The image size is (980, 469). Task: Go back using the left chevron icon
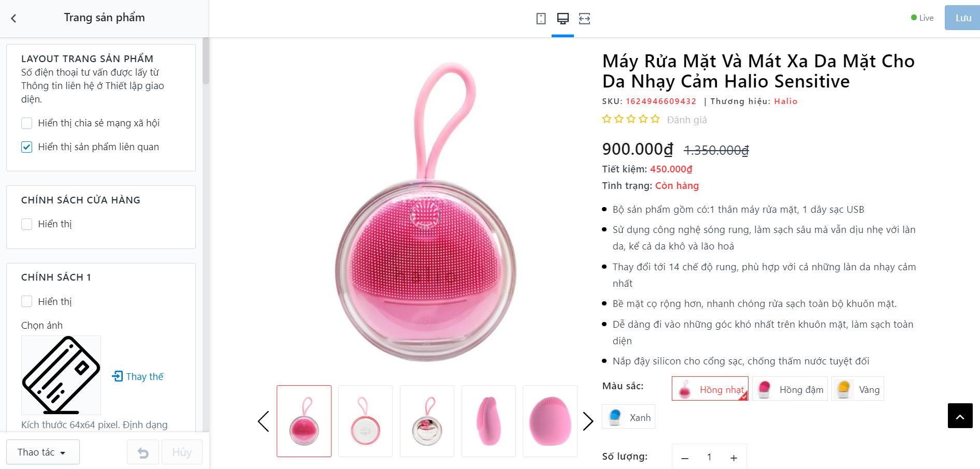pyautogui.click(x=13, y=18)
